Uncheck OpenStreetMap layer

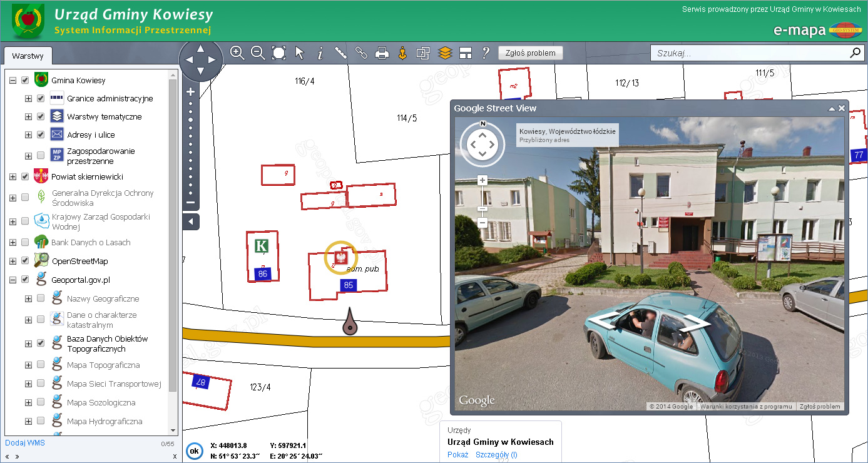click(25, 261)
